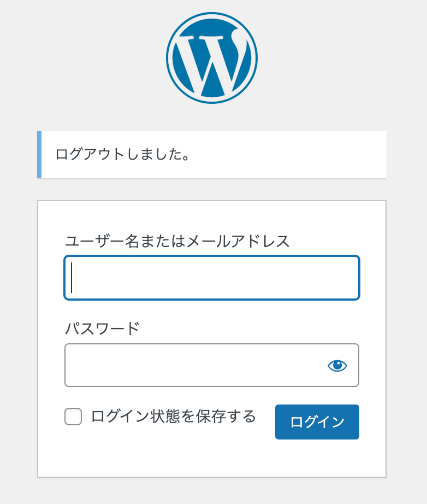Click the ログイン状態を保存する label text
This screenshot has height=504, width=427.
pyautogui.click(x=173, y=417)
